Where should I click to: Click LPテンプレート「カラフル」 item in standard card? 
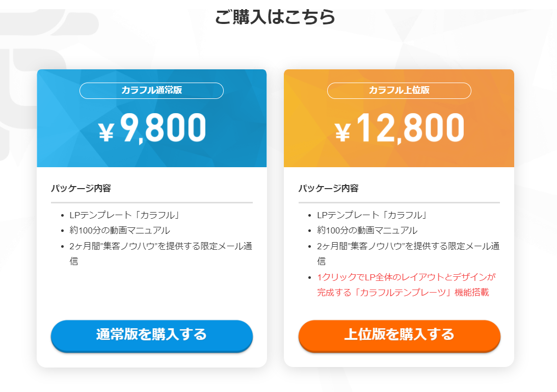pyautogui.click(x=125, y=215)
